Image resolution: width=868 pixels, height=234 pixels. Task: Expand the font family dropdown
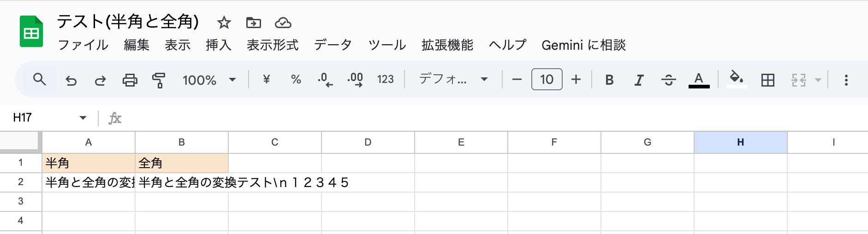(453, 79)
